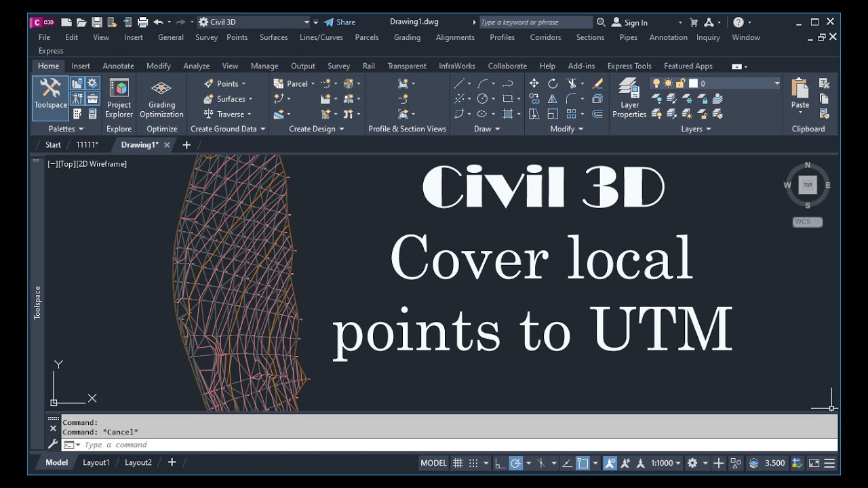Switch to the 11111* drawing tab
This screenshot has width=868, height=488.
click(x=87, y=144)
